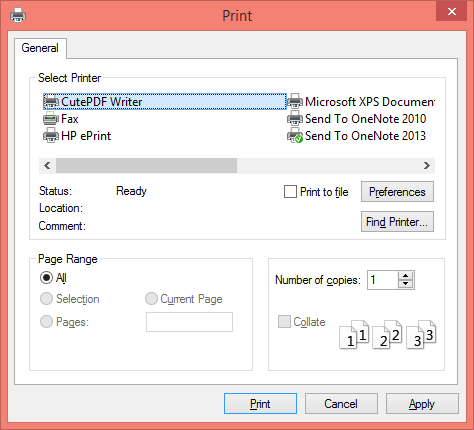Switch to the General tab

[40, 48]
